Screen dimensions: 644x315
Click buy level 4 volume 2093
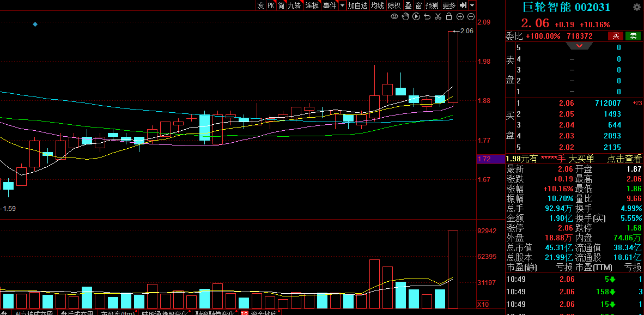coord(613,136)
